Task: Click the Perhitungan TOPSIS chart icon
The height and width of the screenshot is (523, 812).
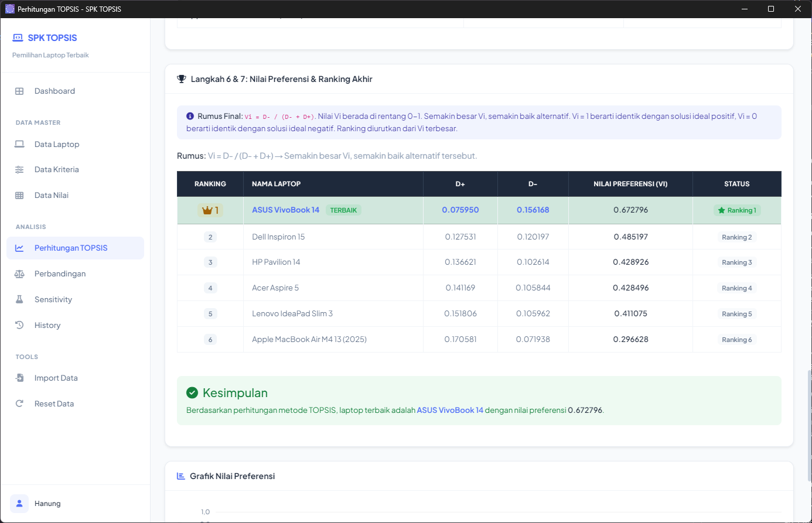Action: tap(19, 248)
